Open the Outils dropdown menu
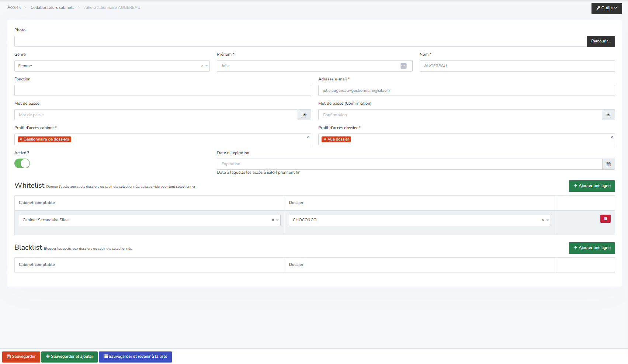628x364 pixels. pos(606,8)
